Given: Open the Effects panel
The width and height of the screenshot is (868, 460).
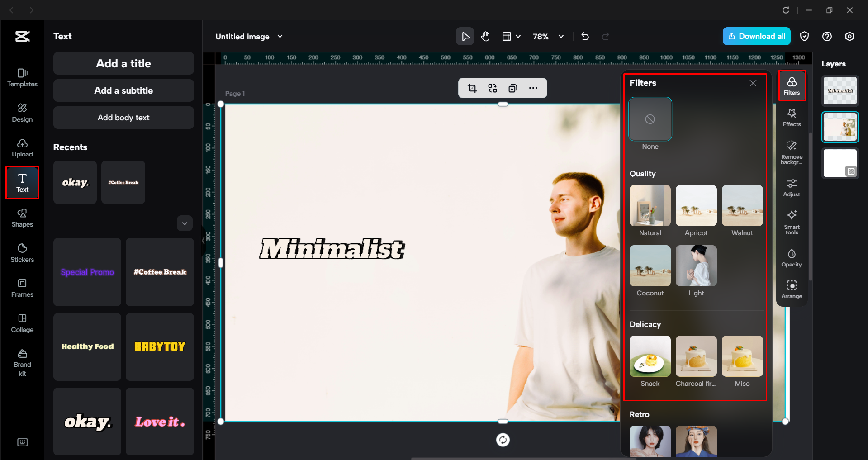Looking at the screenshot, I should (x=791, y=118).
